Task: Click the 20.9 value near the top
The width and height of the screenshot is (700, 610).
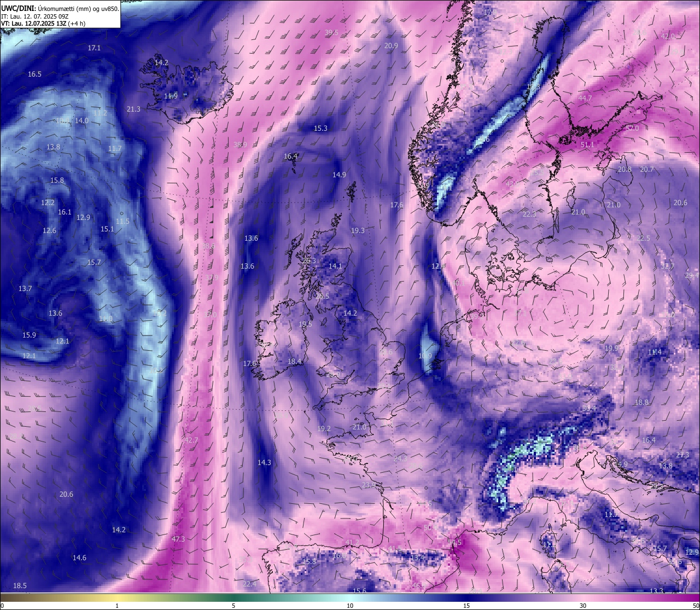Action: click(391, 46)
